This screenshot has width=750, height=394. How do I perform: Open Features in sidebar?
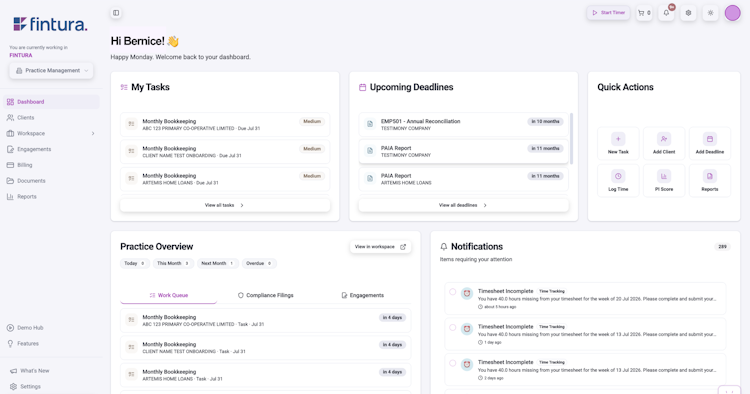pyautogui.click(x=51, y=343)
